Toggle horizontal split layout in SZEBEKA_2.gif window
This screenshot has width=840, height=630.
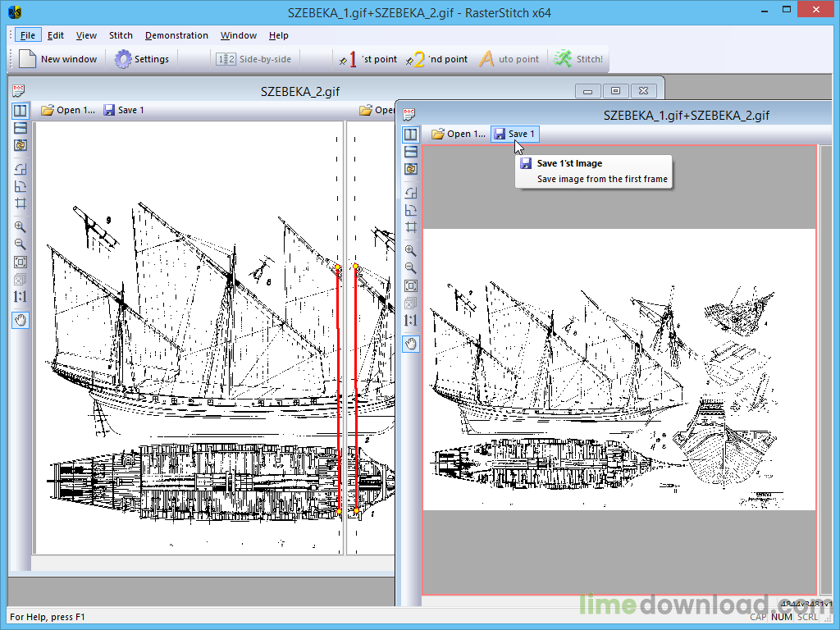[21, 128]
